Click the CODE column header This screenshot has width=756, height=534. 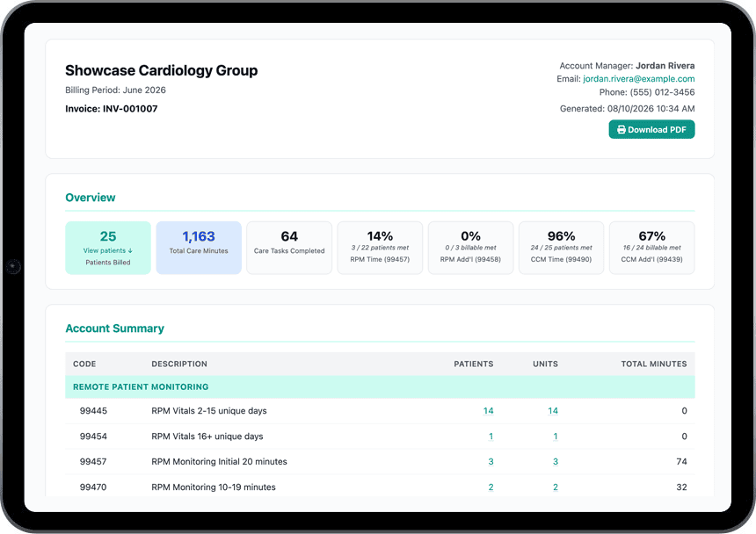coord(84,364)
